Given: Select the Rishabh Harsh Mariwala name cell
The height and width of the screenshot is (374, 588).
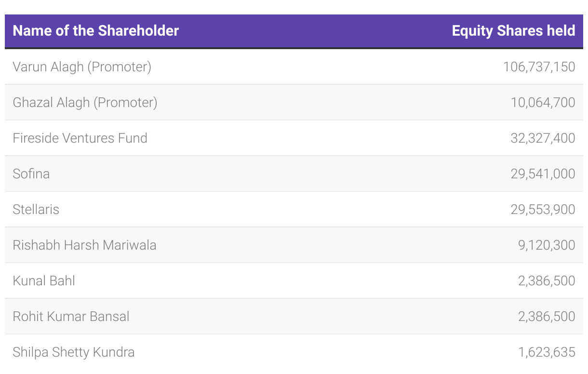Looking at the screenshot, I should (x=84, y=245).
